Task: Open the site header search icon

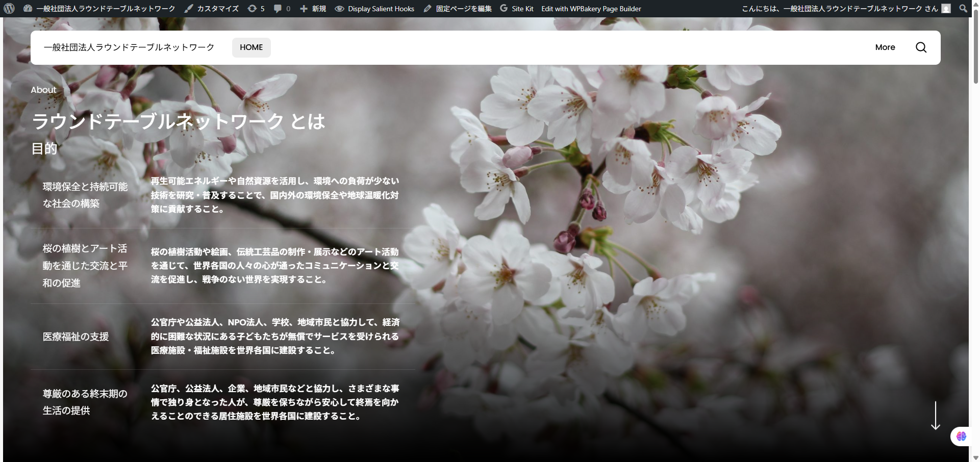Action: coord(921,47)
